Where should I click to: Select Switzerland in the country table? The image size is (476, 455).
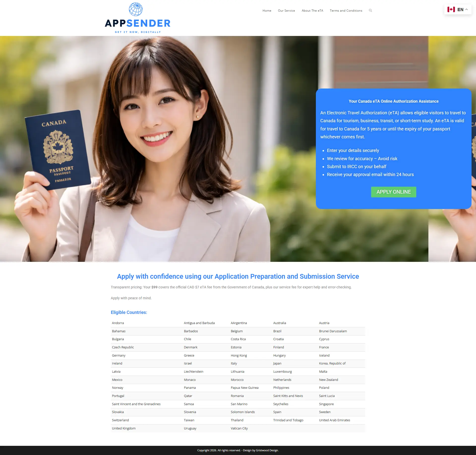120,420
